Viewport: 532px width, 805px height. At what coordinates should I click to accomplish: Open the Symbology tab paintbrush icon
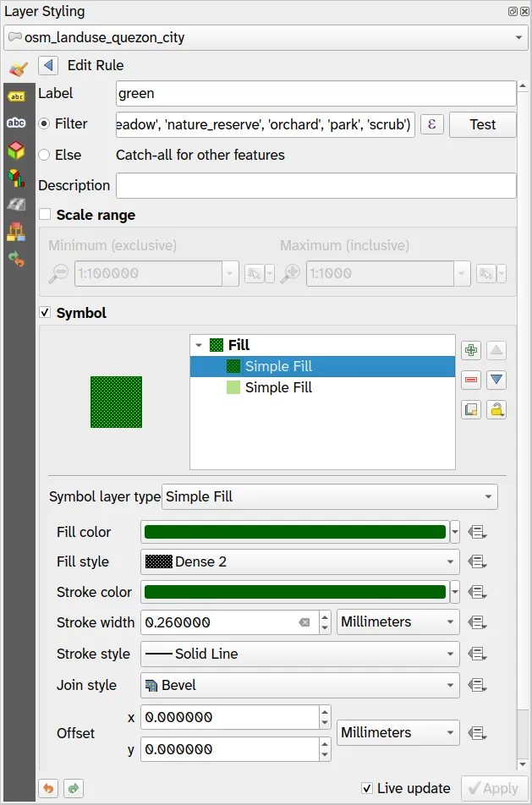pos(17,68)
